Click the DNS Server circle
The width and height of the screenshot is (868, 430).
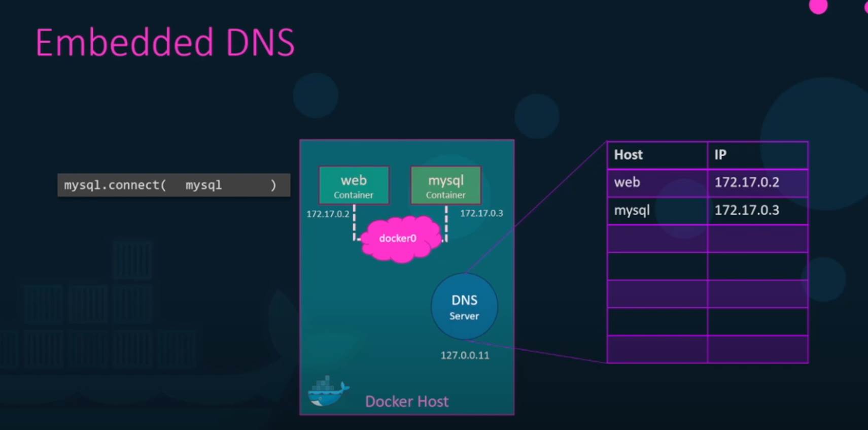pyautogui.click(x=464, y=307)
